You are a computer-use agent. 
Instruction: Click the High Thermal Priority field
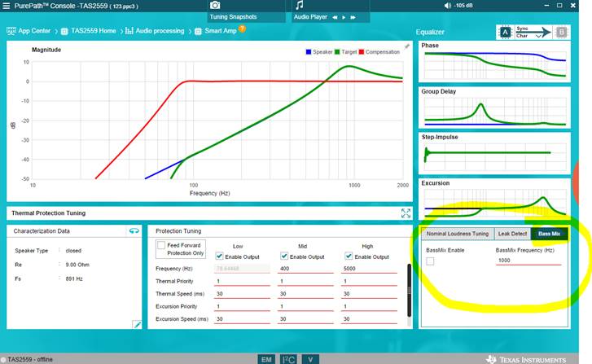pyautogui.click(x=370, y=281)
